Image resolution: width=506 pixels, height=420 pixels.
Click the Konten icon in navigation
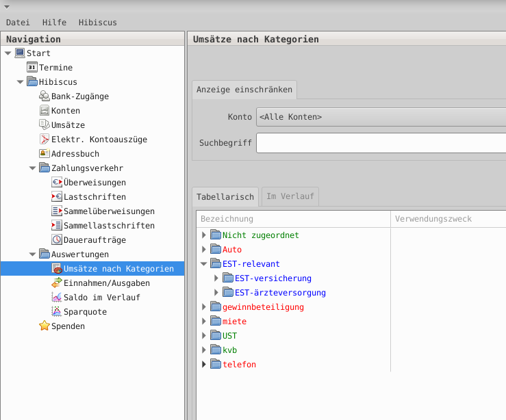tap(45, 111)
